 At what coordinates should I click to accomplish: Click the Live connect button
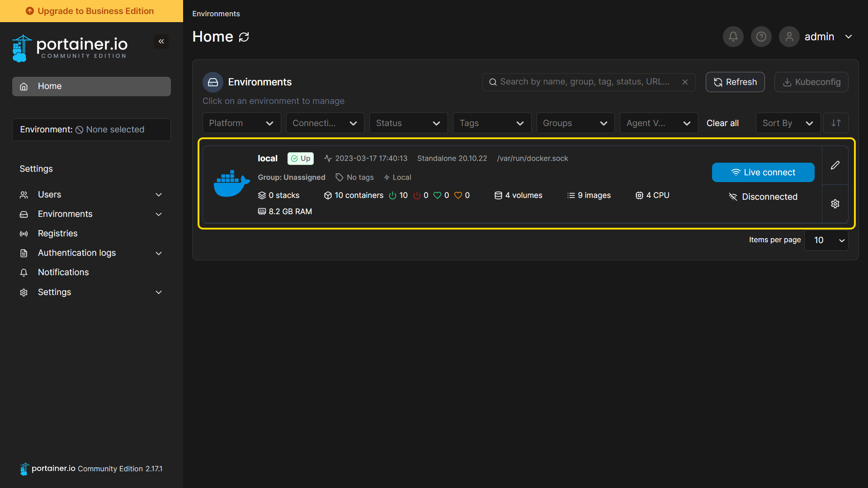click(x=763, y=173)
